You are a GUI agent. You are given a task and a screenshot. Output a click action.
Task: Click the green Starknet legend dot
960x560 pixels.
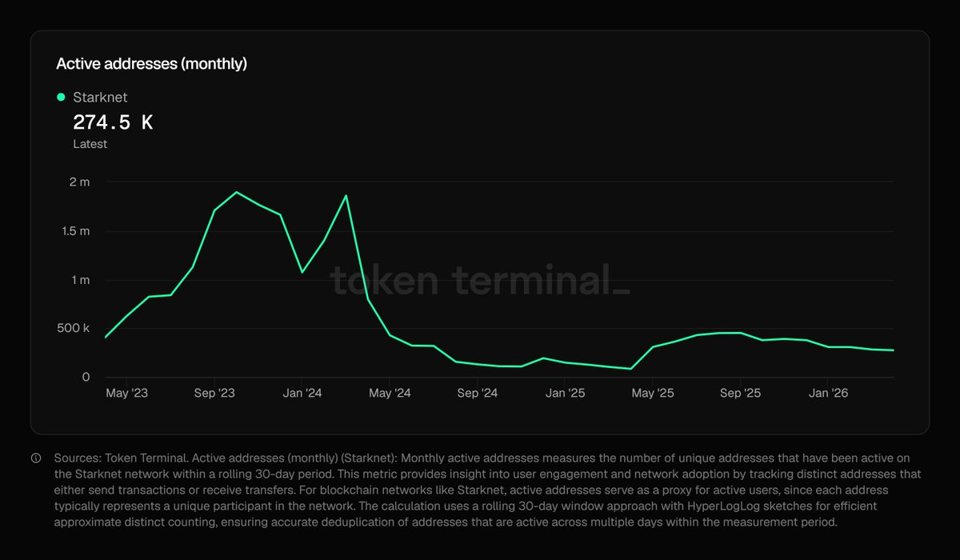tap(61, 98)
